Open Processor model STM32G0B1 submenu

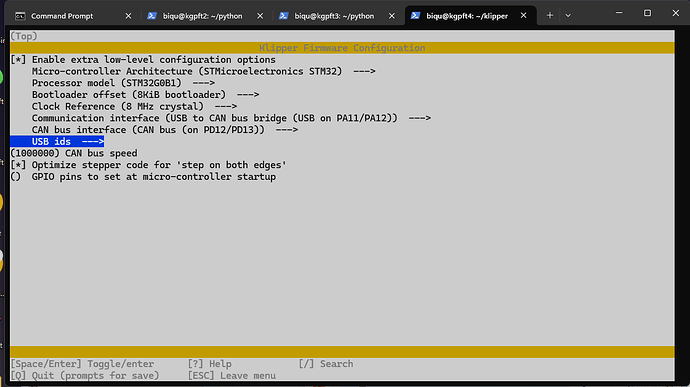coord(123,83)
